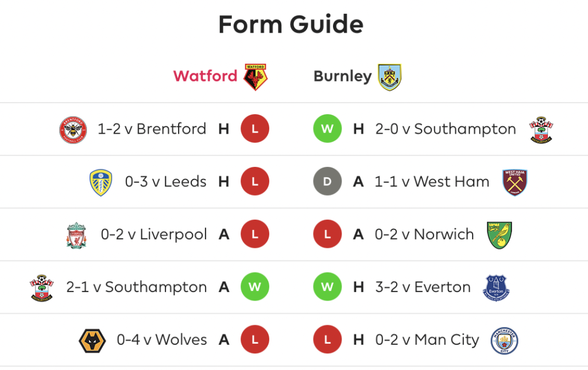
Task: Open the Brentford badge icon
Action: coord(73,130)
